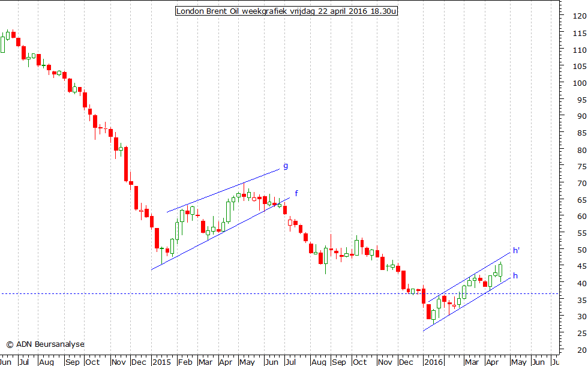This screenshot has width=588, height=366.
Task: Choose the 45 price axis tick label
Action: (x=581, y=266)
